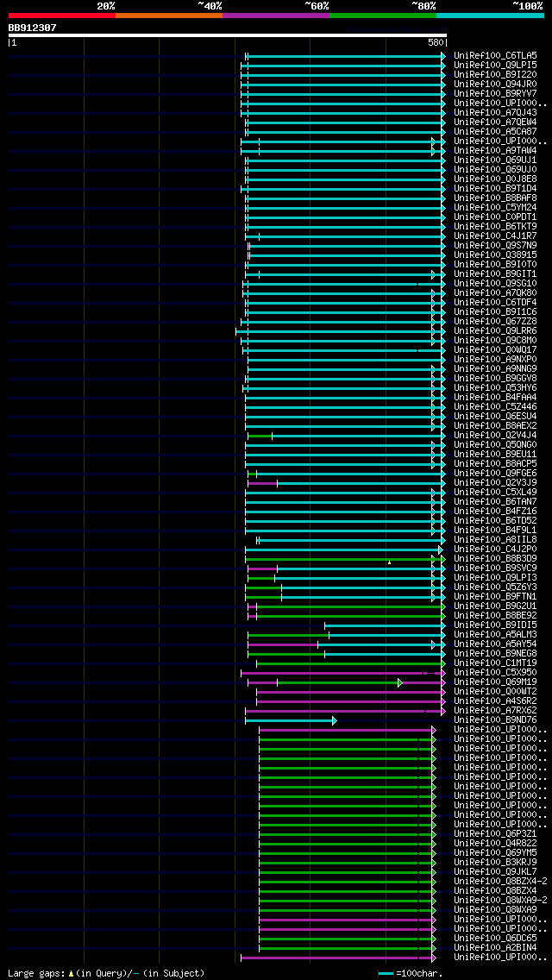Select the UniRef100_B3KRJ9 label
The image size is (552, 980).
coord(495,863)
